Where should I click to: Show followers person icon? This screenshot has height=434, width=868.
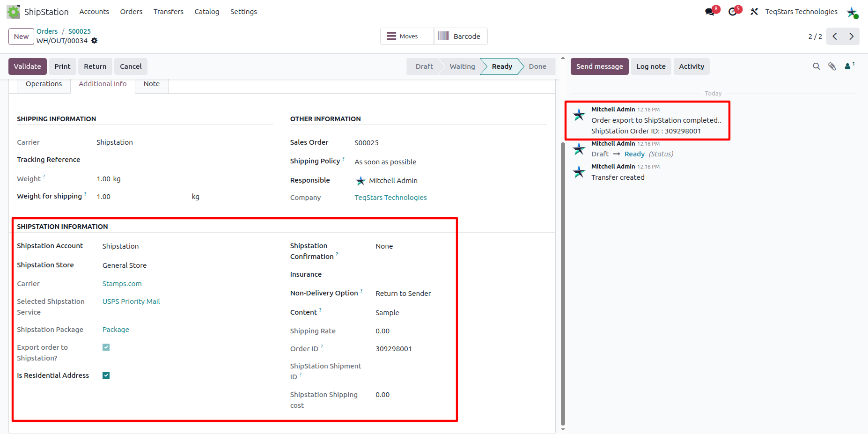point(848,66)
